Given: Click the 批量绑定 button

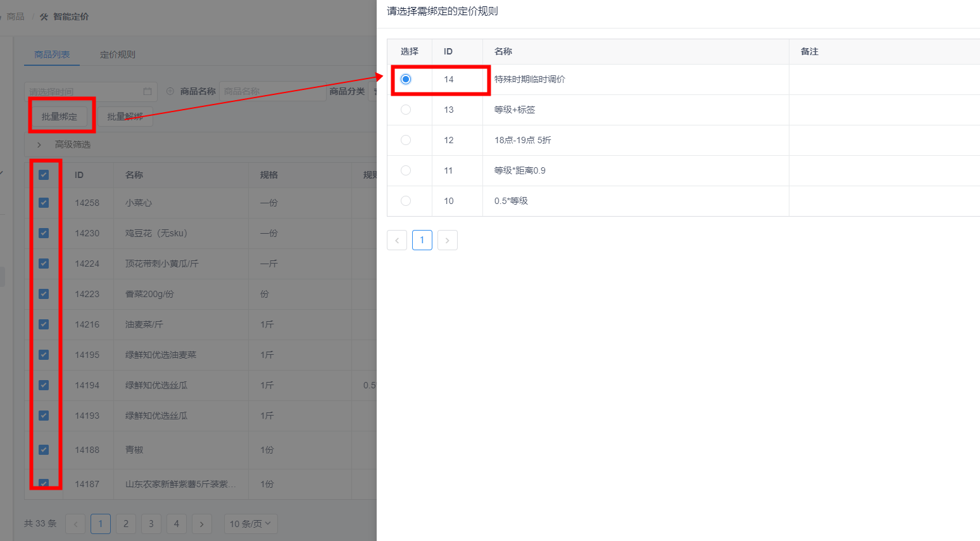Looking at the screenshot, I should point(60,117).
